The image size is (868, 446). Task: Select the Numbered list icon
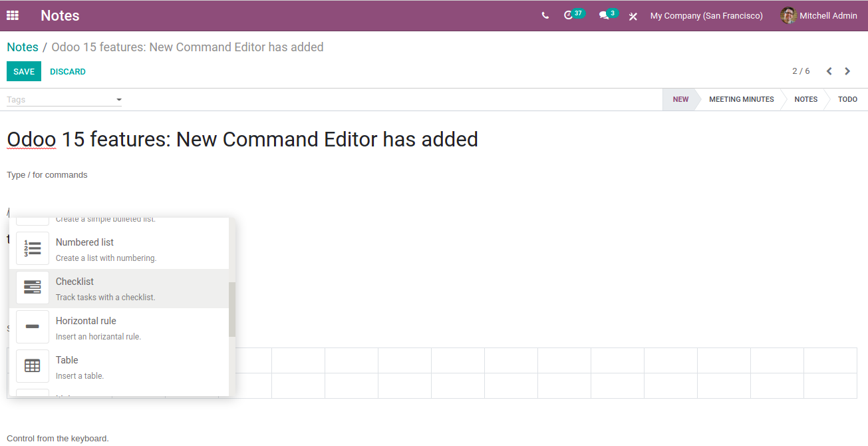pyautogui.click(x=33, y=248)
